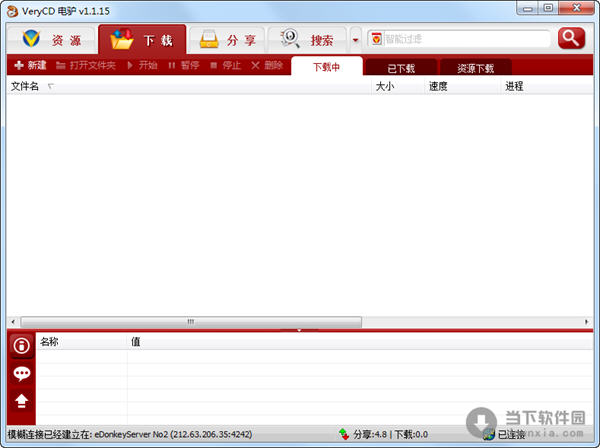Open the 分享 (Share) main tab
The image size is (600, 448).
point(228,40)
